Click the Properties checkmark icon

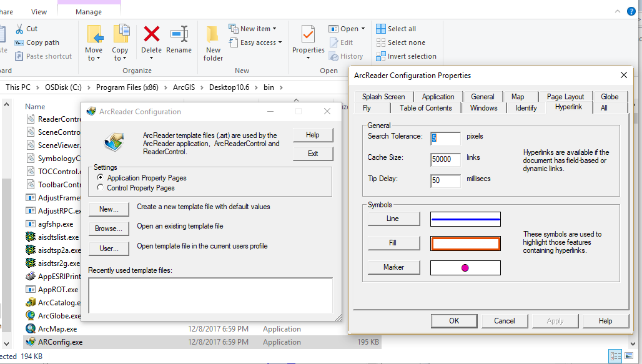coord(308,34)
